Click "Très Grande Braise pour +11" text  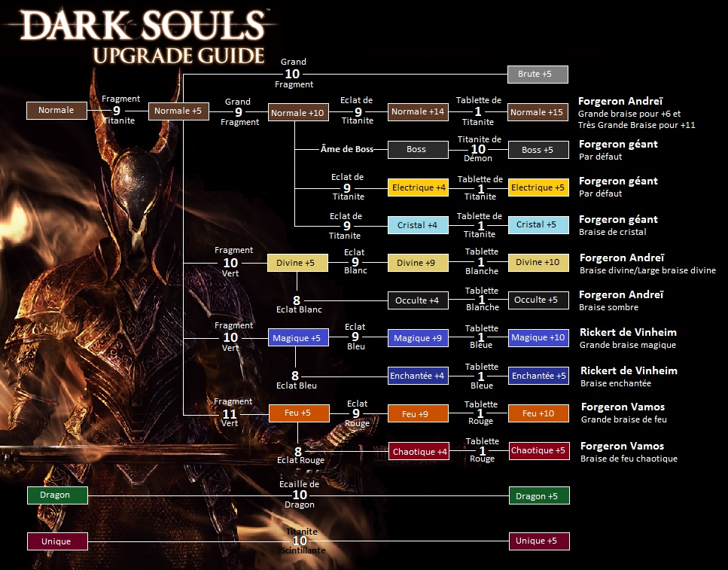(637, 125)
